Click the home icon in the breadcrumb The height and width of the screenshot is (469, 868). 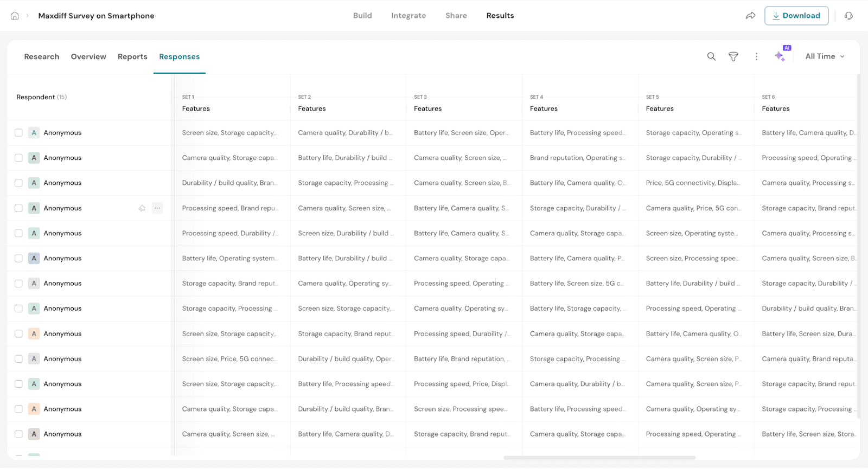point(15,16)
